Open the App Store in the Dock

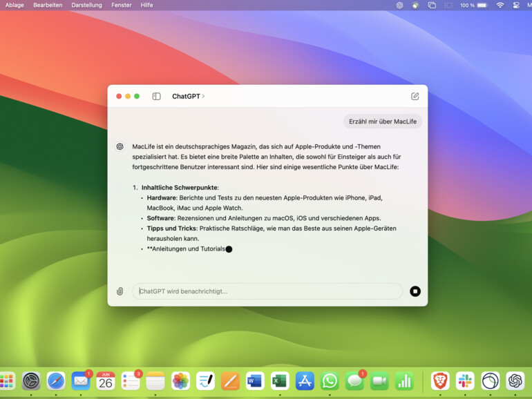305,380
